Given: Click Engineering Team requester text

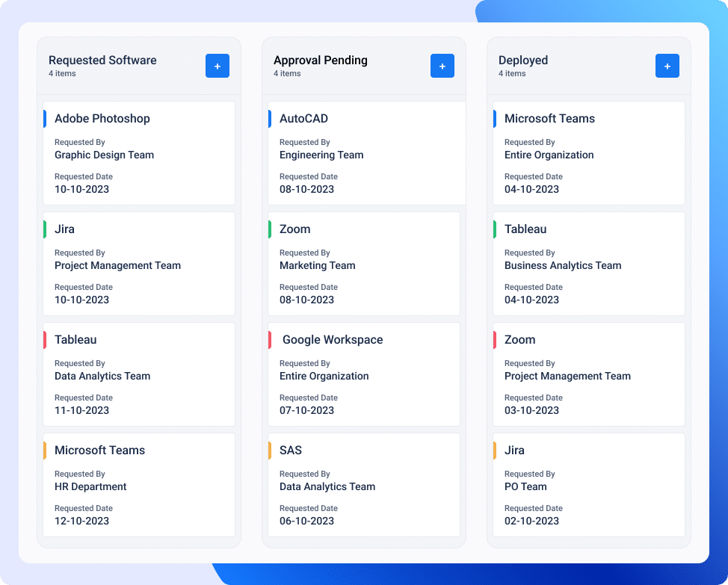Looking at the screenshot, I should click(321, 155).
